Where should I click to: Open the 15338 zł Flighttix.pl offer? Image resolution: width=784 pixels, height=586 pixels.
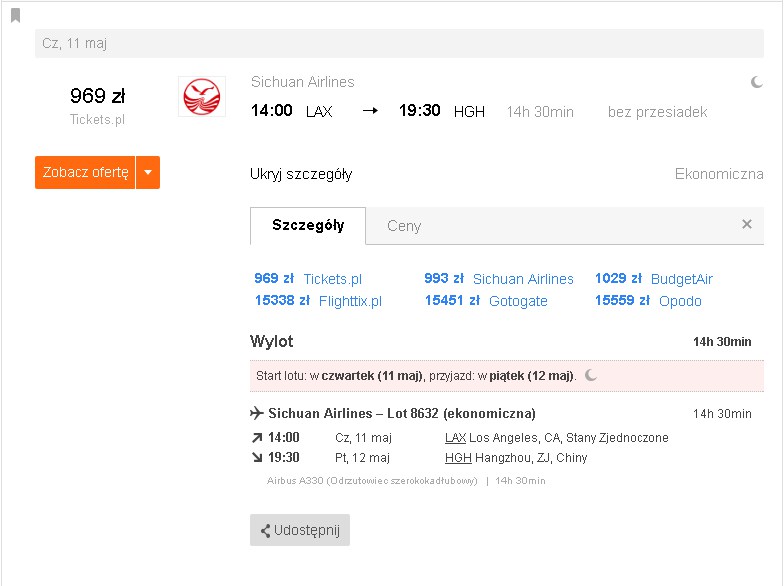(x=318, y=301)
